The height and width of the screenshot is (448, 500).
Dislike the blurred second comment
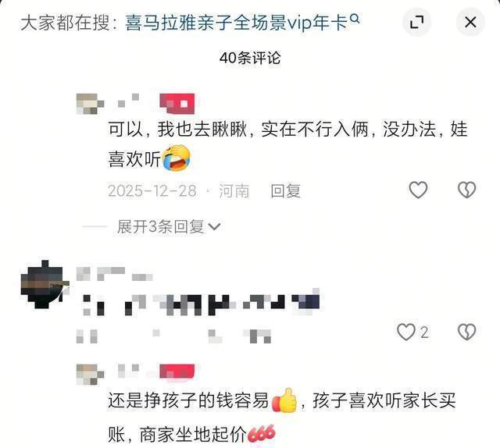[x=466, y=332]
